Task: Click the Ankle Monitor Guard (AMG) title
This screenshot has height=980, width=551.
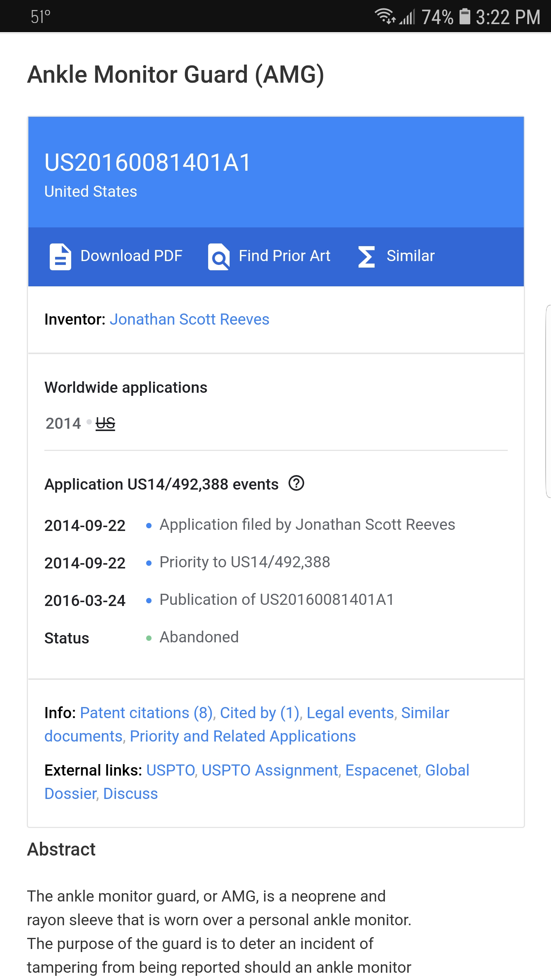Action: (x=176, y=74)
